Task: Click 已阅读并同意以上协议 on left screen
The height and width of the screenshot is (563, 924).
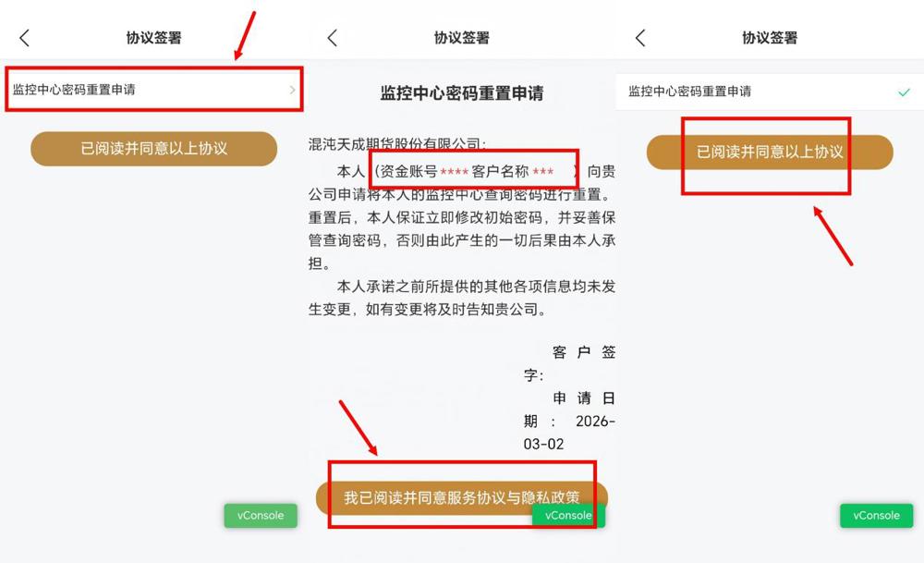Action: tap(153, 149)
